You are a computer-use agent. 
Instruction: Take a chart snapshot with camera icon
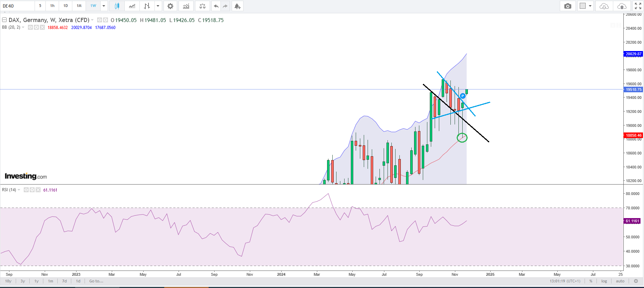(x=567, y=6)
